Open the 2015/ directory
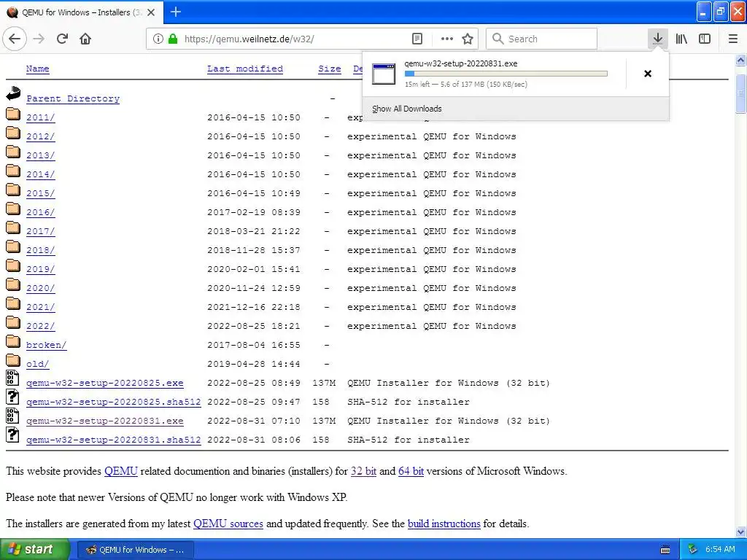 (x=41, y=193)
